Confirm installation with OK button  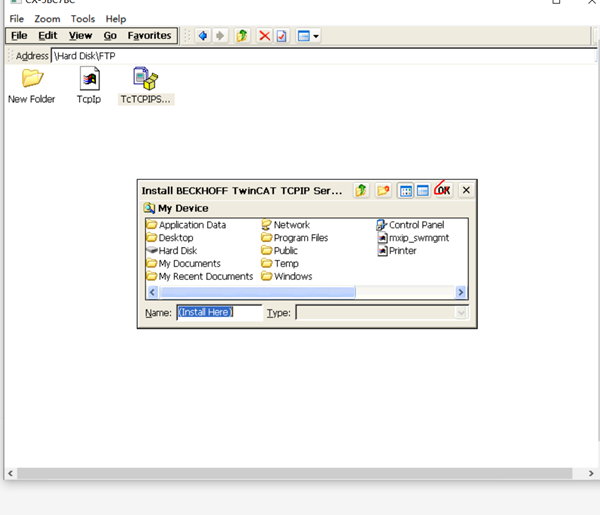pyautogui.click(x=444, y=190)
